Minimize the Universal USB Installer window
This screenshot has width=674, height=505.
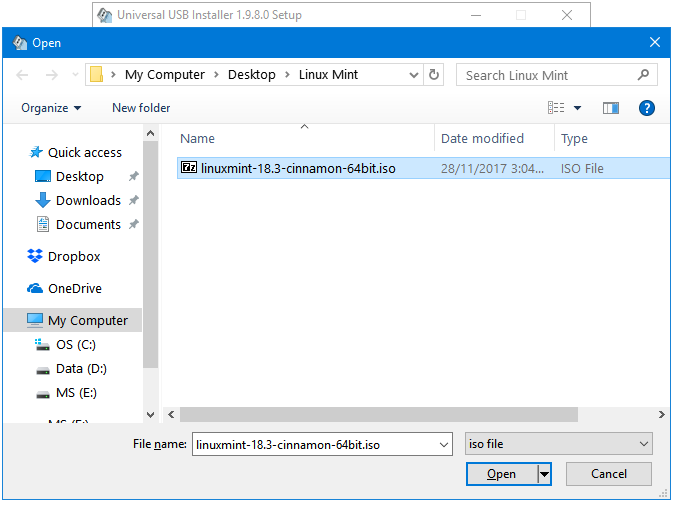(476, 15)
